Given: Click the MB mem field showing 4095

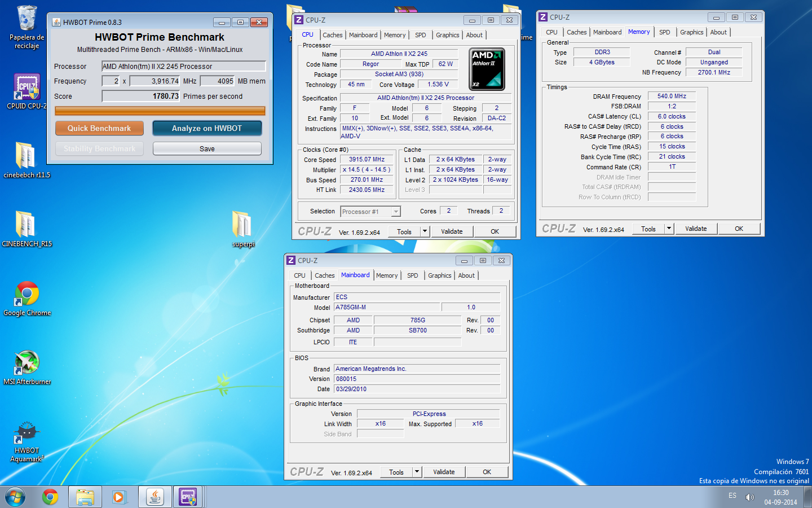Looking at the screenshot, I should (x=218, y=81).
